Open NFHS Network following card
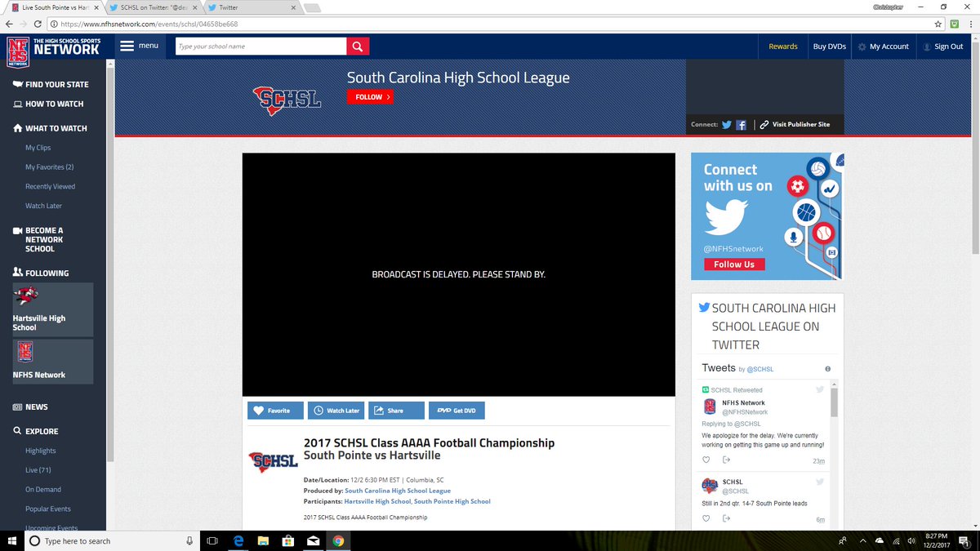This screenshot has width=980, height=551. [x=53, y=362]
